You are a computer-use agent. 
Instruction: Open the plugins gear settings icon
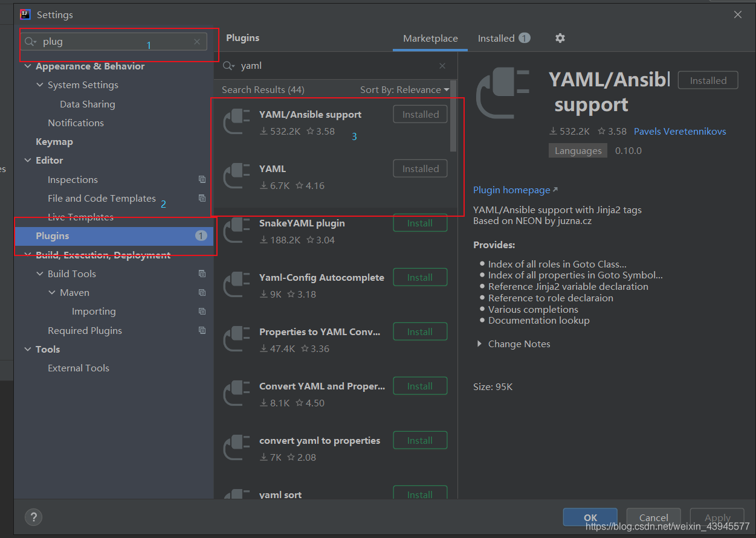point(560,38)
